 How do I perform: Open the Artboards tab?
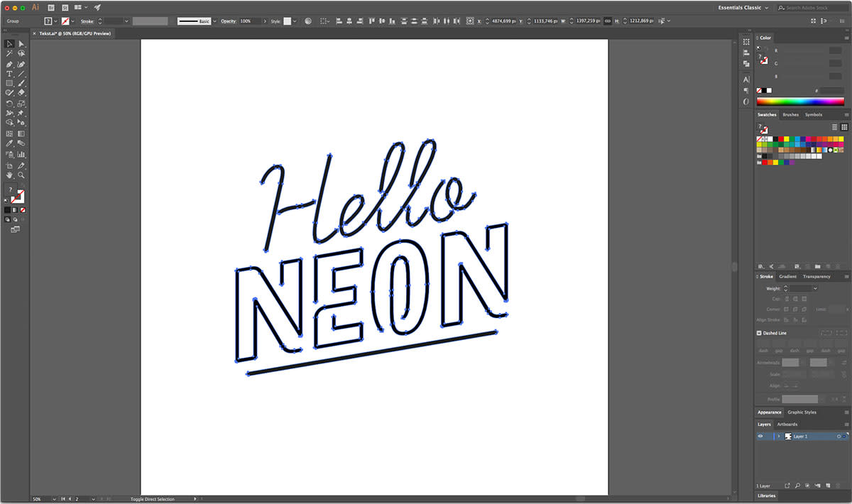(787, 424)
